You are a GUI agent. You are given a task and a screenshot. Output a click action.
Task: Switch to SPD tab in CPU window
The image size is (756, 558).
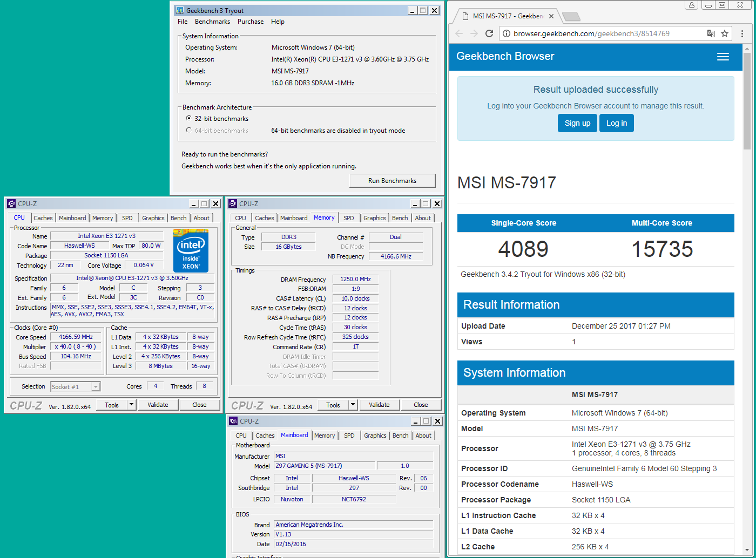point(127,218)
